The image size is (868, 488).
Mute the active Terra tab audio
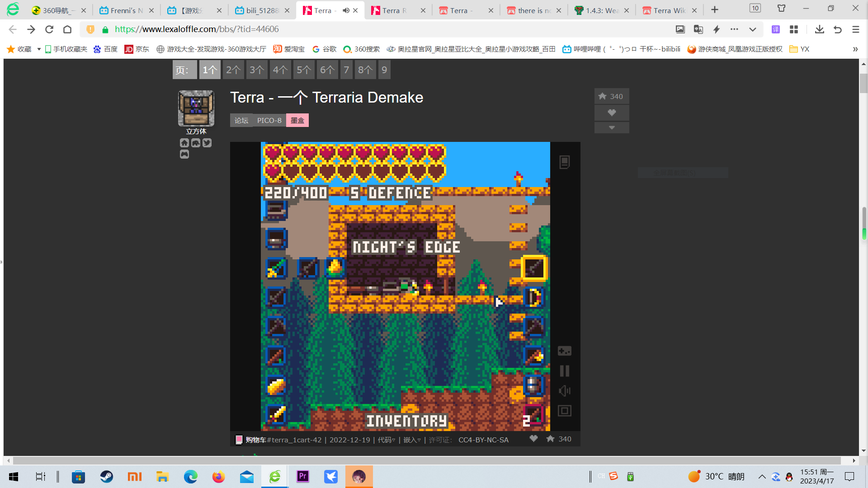coord(346,10)
